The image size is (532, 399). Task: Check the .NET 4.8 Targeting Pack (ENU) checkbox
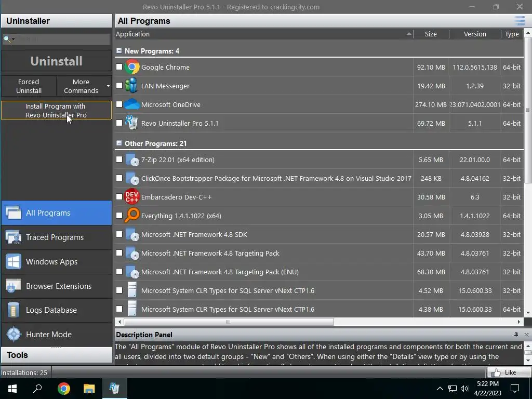[x=119, y=271]
